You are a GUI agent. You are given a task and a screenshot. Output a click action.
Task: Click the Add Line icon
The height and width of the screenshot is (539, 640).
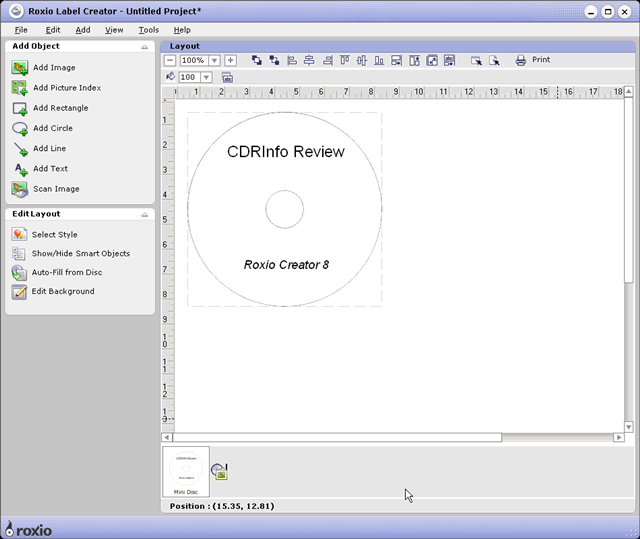coord(20,149)
